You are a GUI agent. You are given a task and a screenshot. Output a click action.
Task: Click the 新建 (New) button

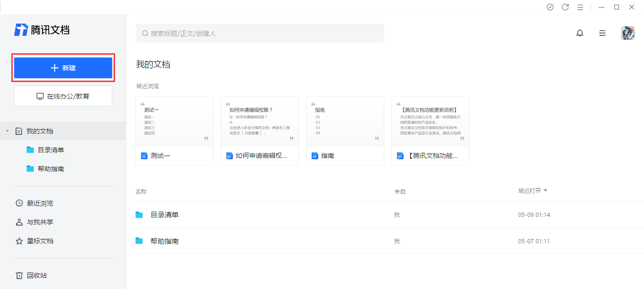[x=63, y=68]
